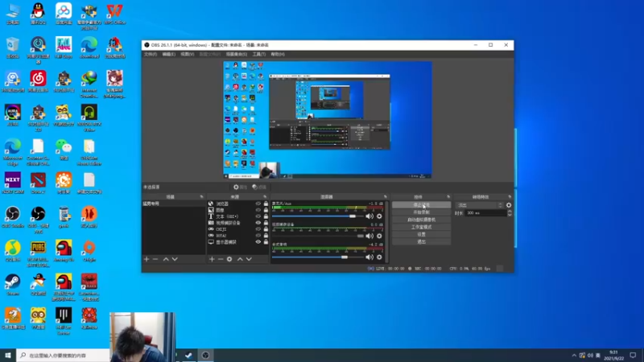Open NVIDIA RTX Voice desktop icon

[x=89, y=118]
